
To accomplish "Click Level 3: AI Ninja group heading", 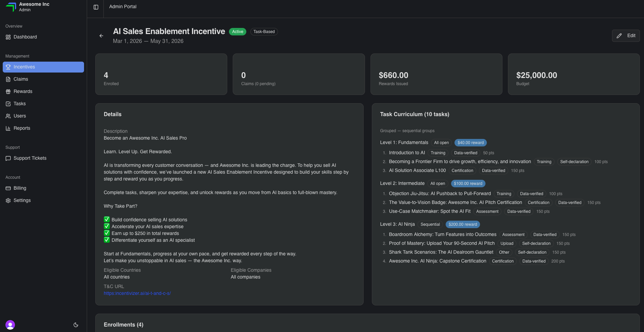I will [397, 224].
